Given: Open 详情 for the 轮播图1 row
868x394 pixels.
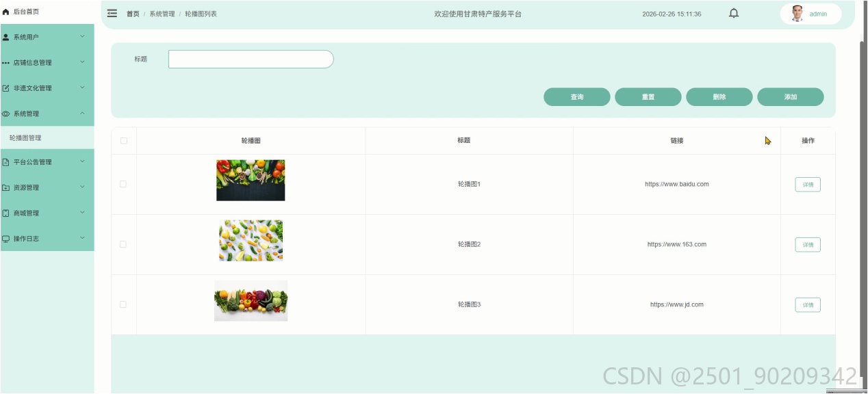Looking at the screenshot, I should coord(808,185).
